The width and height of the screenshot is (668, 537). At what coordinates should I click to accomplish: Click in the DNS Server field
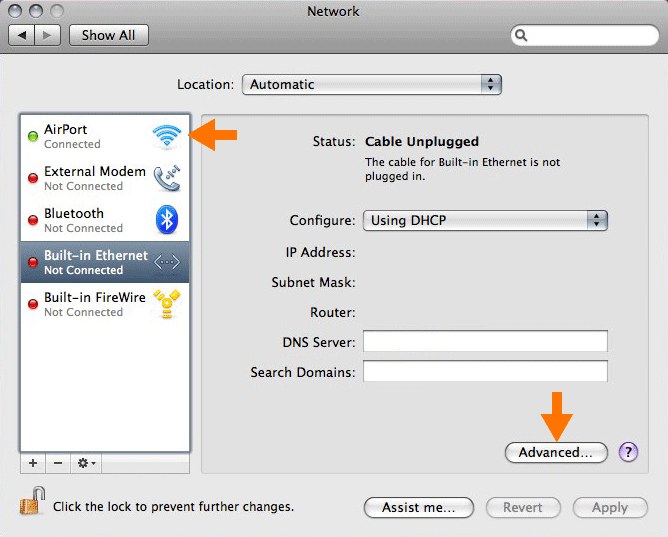(x=485, y=341)
